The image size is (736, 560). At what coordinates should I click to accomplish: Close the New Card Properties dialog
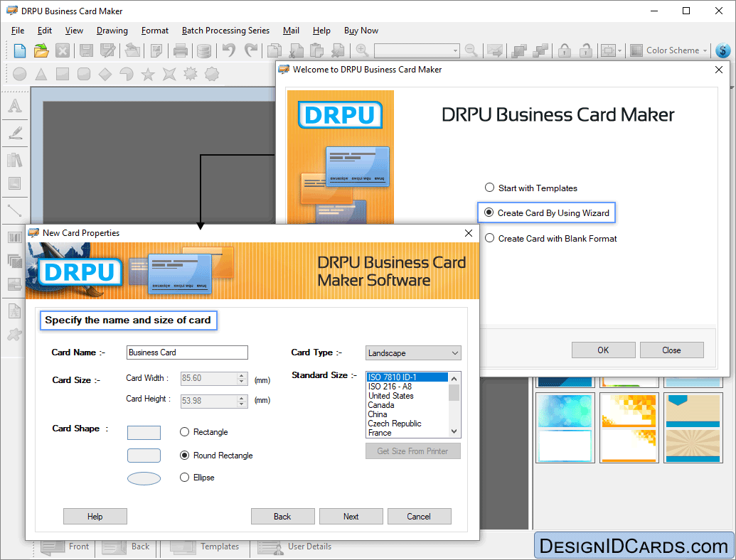(469, 233)
